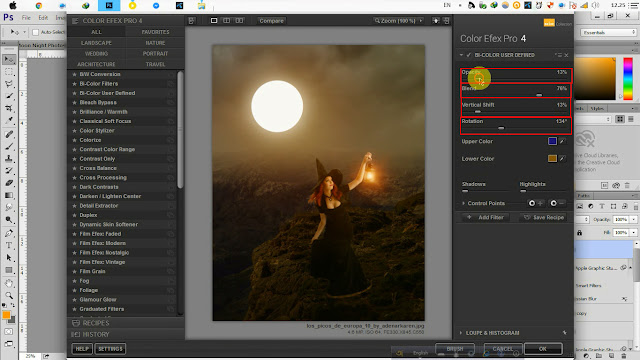Click the Upper Color blue swatch

(x=552, y=141)
